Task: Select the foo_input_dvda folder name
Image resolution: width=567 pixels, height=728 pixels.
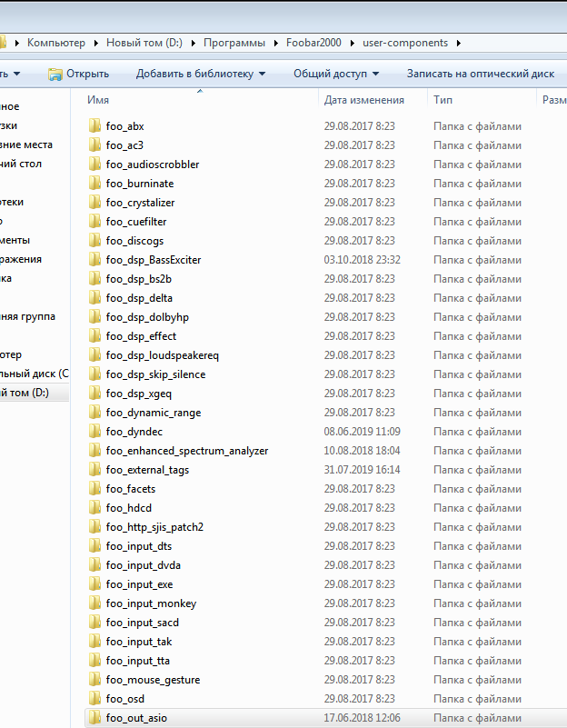Action: (144, 565)
